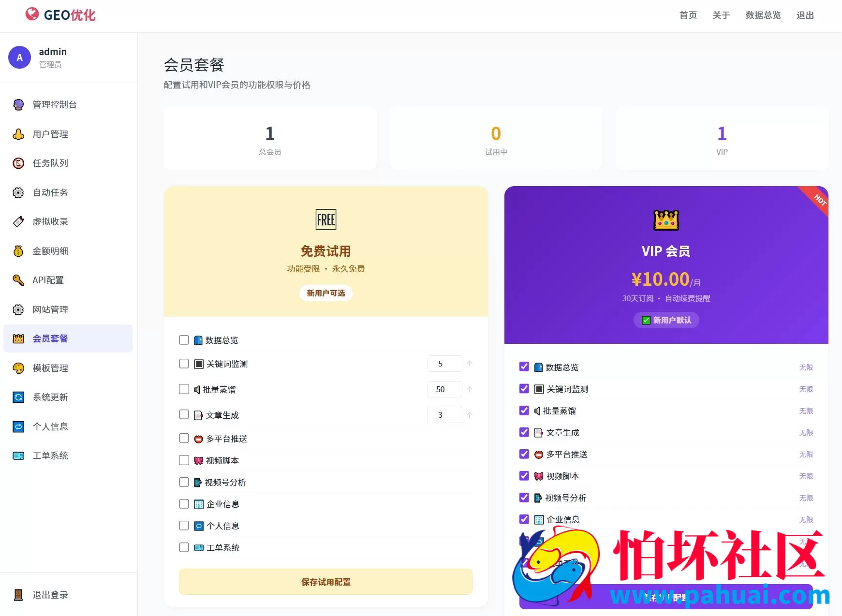Open 关于 in top navigation
842x616 pixels.
(x=721, y=15)
